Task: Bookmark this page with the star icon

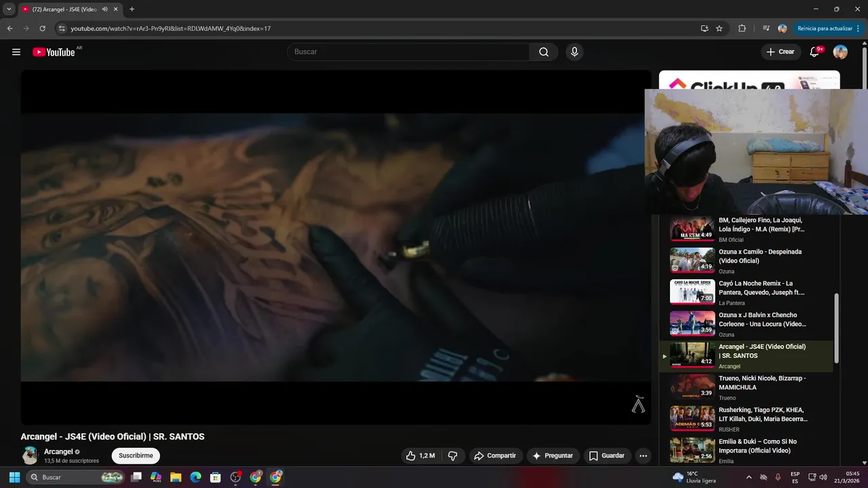Action: (719, 28)
